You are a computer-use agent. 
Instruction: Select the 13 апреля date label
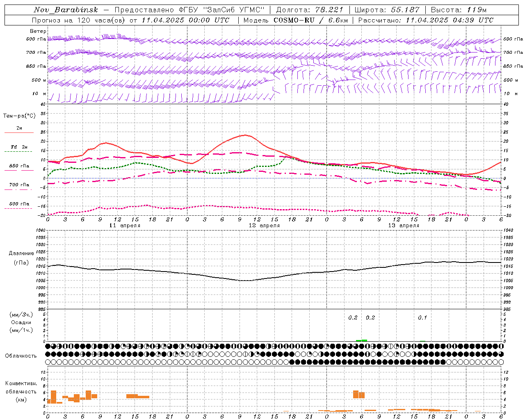tap(404, 226)
